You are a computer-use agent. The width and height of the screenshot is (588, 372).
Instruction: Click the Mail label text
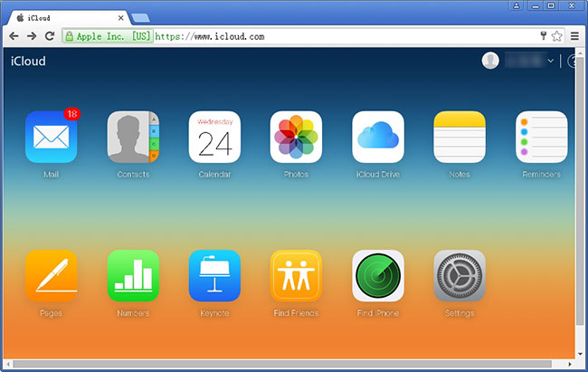[x=51, y=175]
